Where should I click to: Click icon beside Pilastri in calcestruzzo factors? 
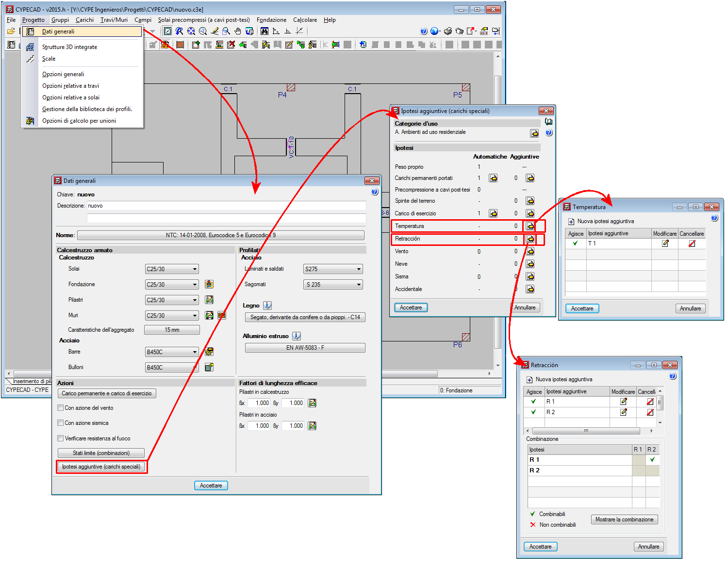click(x=312, y=403)
